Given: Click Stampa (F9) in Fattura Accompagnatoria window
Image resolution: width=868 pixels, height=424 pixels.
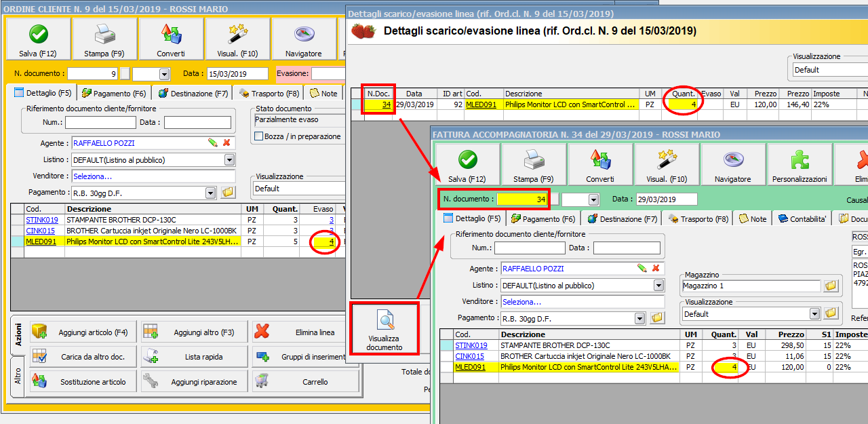Looking at the screenshot, I should click(x=534, y=165).
